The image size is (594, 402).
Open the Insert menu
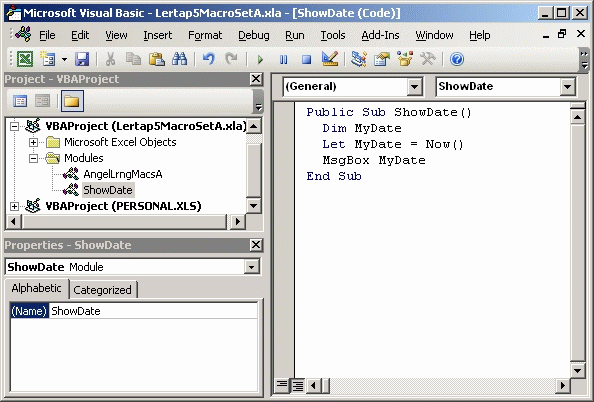point(158,35)
